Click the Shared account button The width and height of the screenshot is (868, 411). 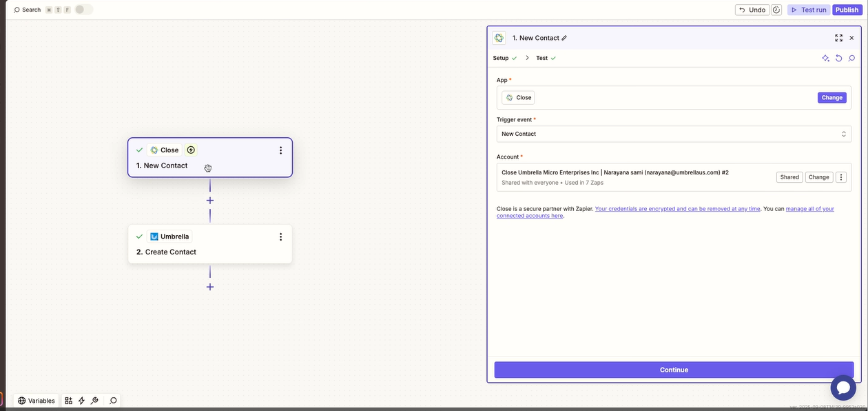point(789,177)
